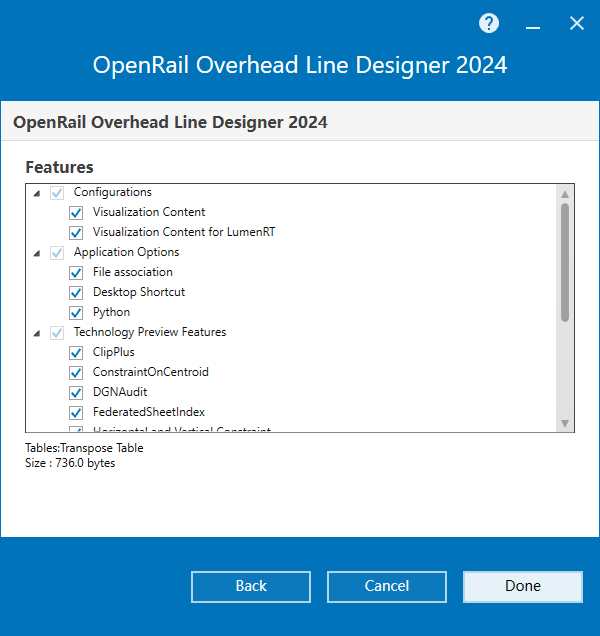The height and width of the screenshot is (636, 600).
Task: Toggle Technology Preview Features group checkbox
Action: [57, 333]
